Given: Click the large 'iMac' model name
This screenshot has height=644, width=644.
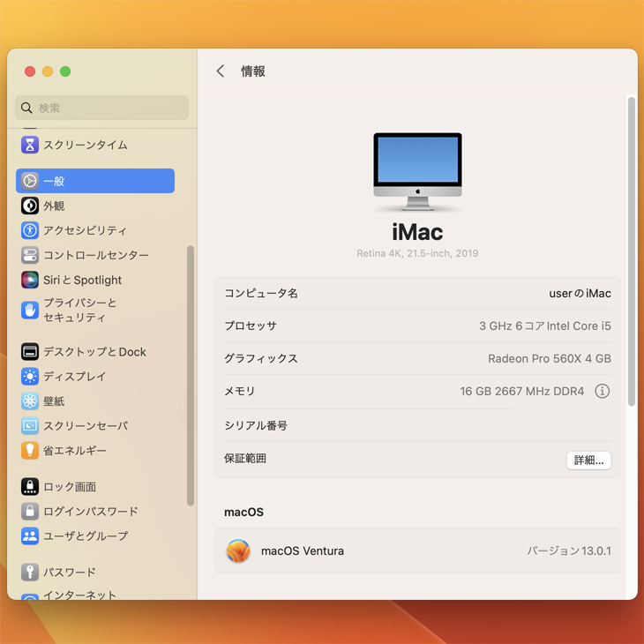Looking at the screenshot, I should pos(417,232).
